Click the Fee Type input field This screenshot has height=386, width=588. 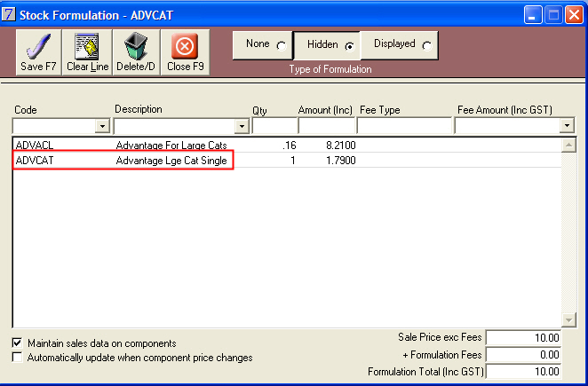coord(404,125)
